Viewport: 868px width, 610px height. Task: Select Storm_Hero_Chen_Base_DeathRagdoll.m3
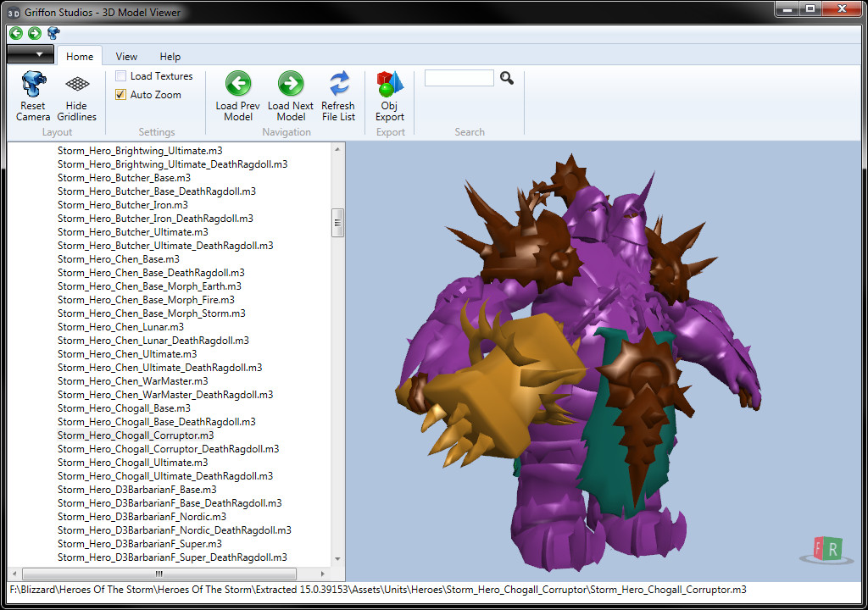[x=151, y=272]
